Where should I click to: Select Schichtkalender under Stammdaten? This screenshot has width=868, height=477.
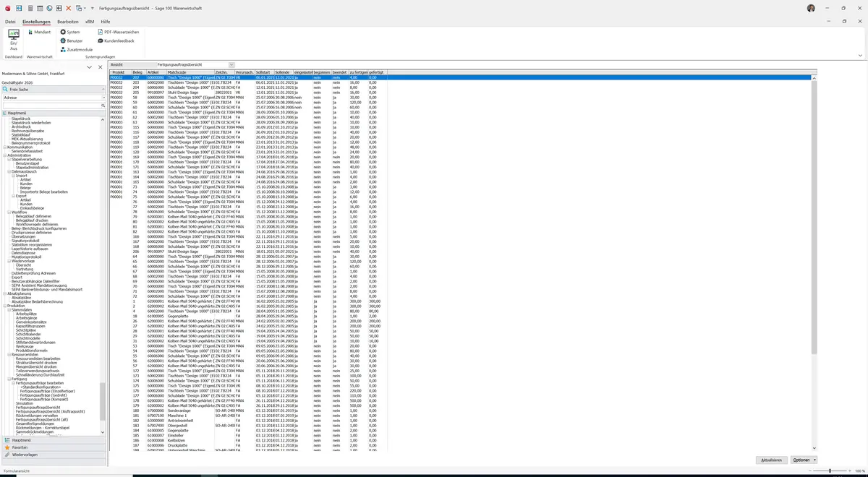pyautogui.click(x=28, y=335)
